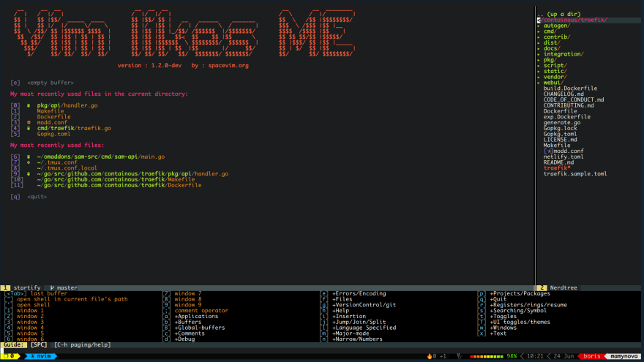
Task: Open CHANGELOG.md from the file tree
Action: 563,94
